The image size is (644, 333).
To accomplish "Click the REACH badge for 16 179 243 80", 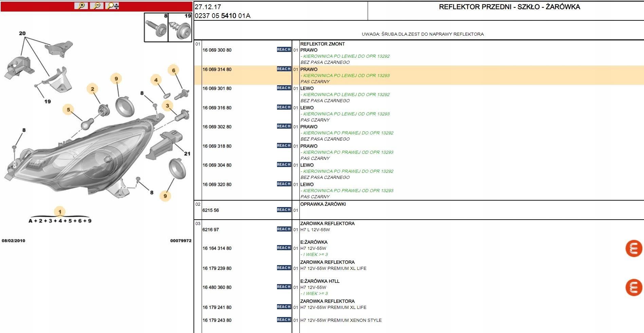I will (x=283, y=320).
